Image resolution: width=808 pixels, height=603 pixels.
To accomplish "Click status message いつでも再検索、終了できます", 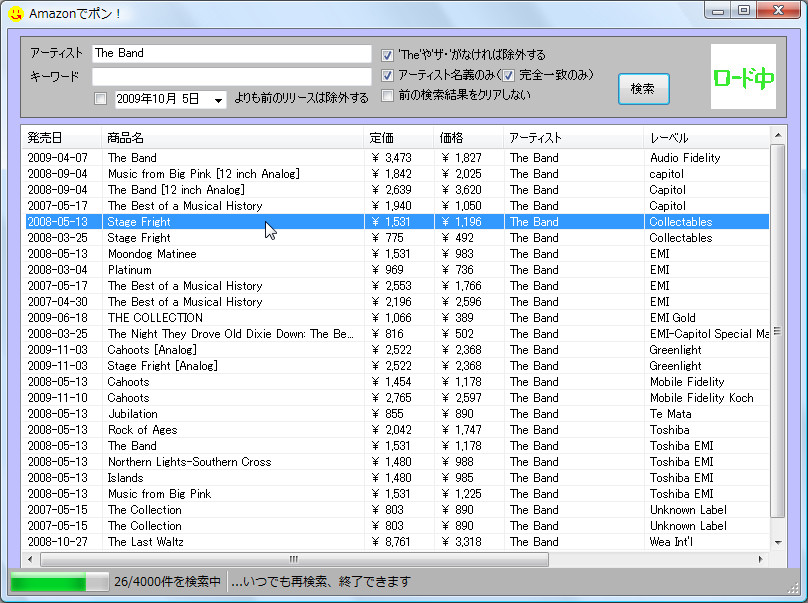I will click(321, 582).
